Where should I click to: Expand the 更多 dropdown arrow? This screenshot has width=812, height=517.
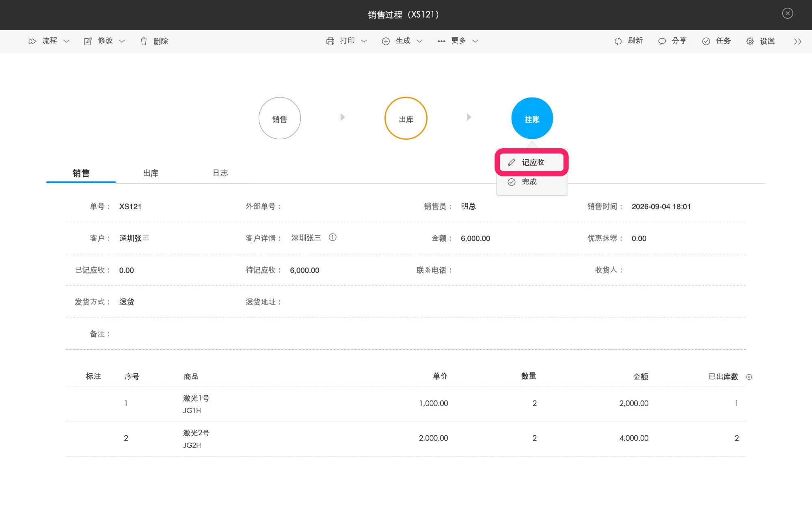[475, 41]
